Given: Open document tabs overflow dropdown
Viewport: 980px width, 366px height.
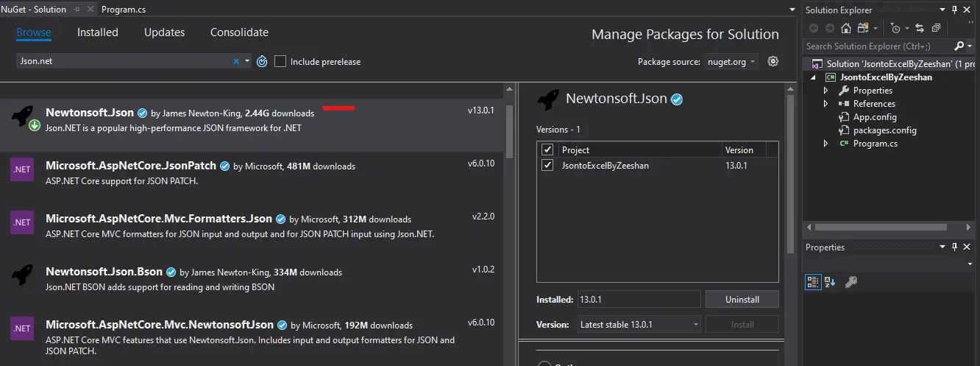Looking at the screenshot, I should pos(792,10).
